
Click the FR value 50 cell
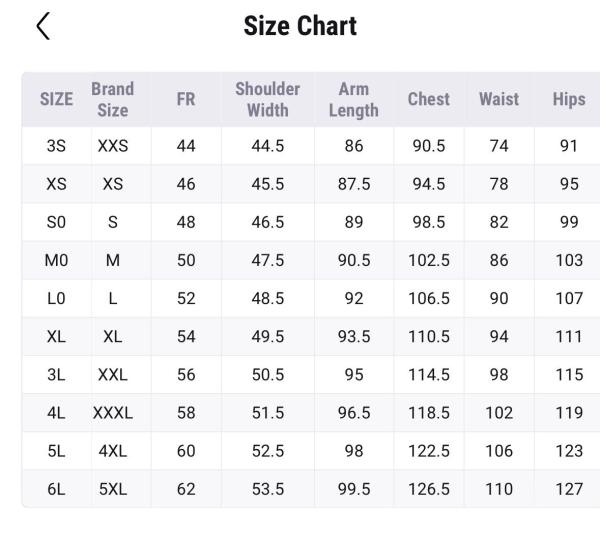coord(186,260)
